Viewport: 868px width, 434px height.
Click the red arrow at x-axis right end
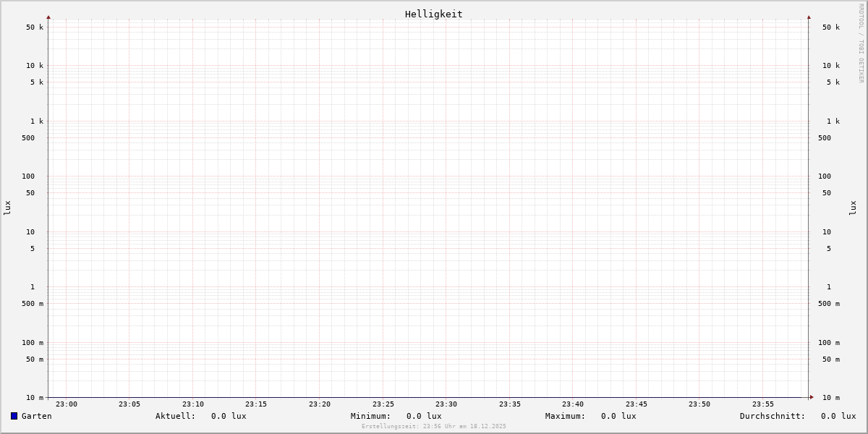tap(811, 397)
